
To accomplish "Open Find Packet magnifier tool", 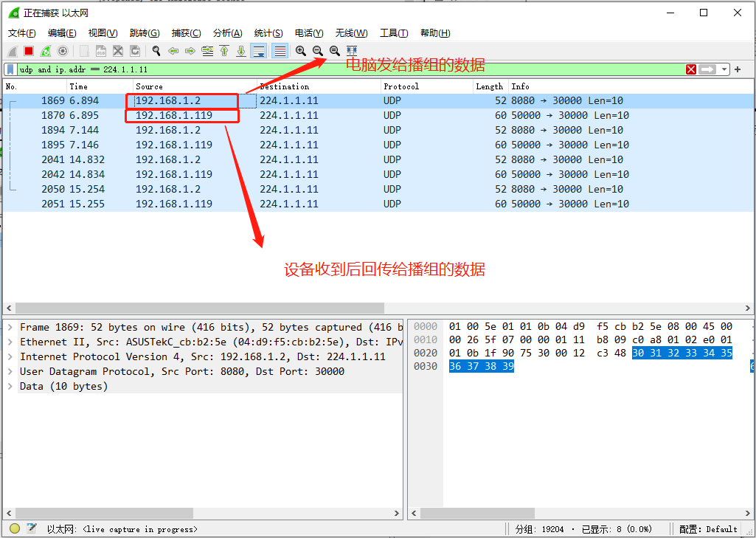I will [x=156, y=51].
